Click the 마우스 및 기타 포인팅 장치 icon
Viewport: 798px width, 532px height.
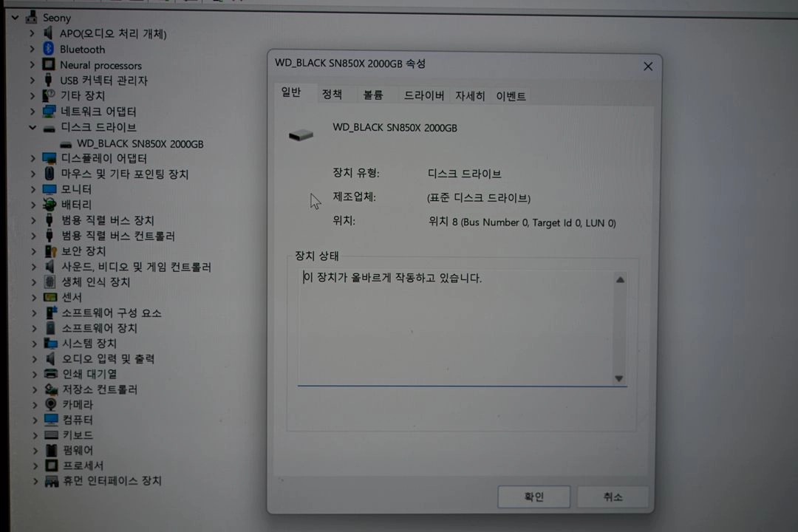click(50, 173)
